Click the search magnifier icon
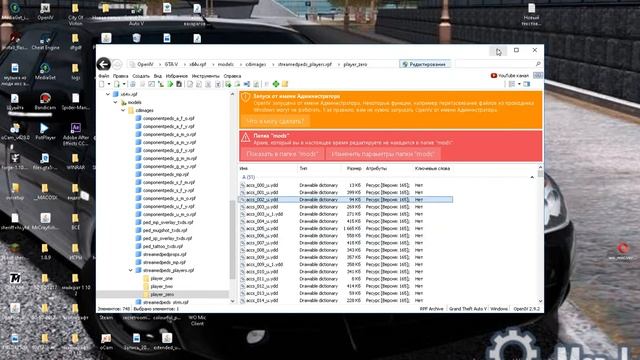The width and height of the screenshot is (640, 360). coord(538,64)
